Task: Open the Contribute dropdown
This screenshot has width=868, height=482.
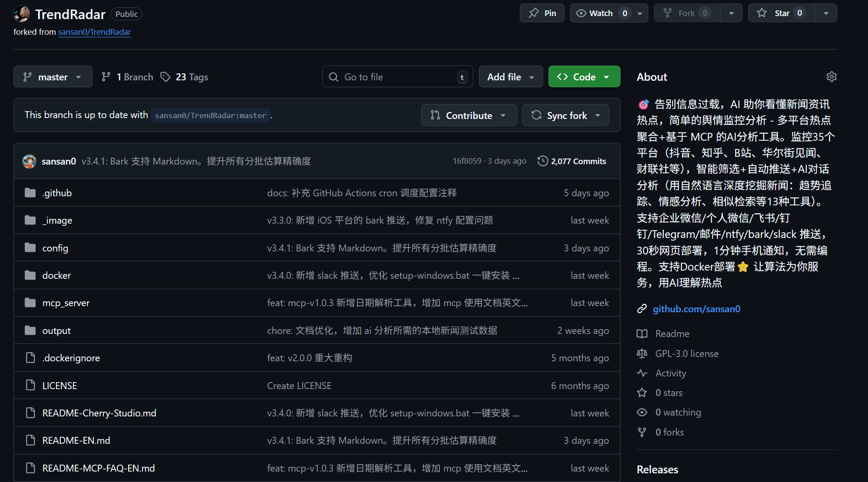Action: click(469, 115)
